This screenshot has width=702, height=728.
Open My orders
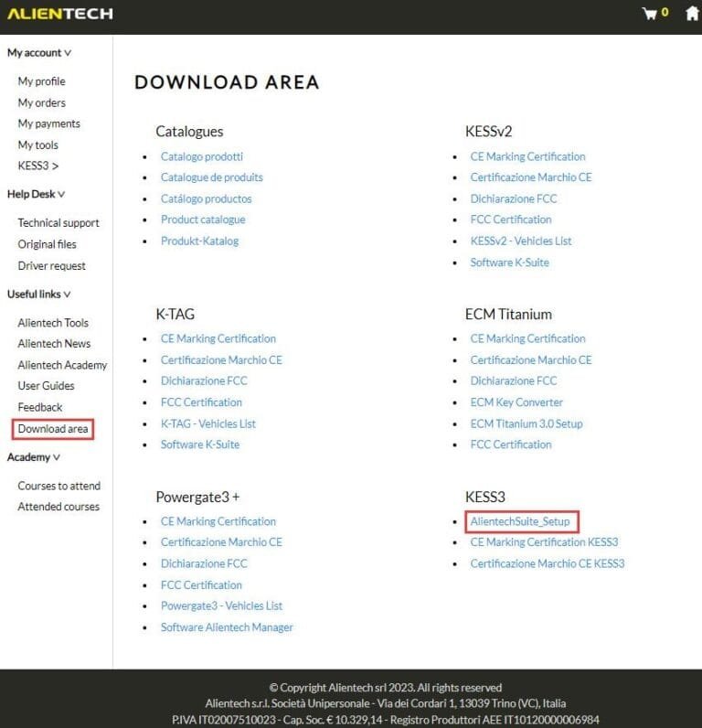[42, 102]
